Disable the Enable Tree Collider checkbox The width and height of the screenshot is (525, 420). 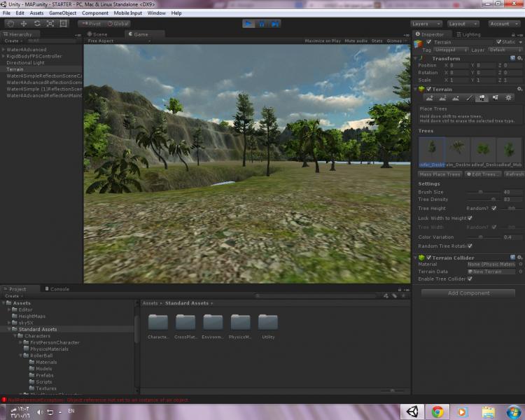tap(470, 279)
